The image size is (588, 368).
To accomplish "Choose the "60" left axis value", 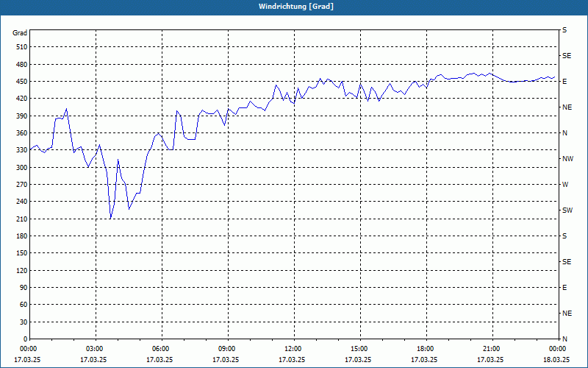I will (24, 305).
